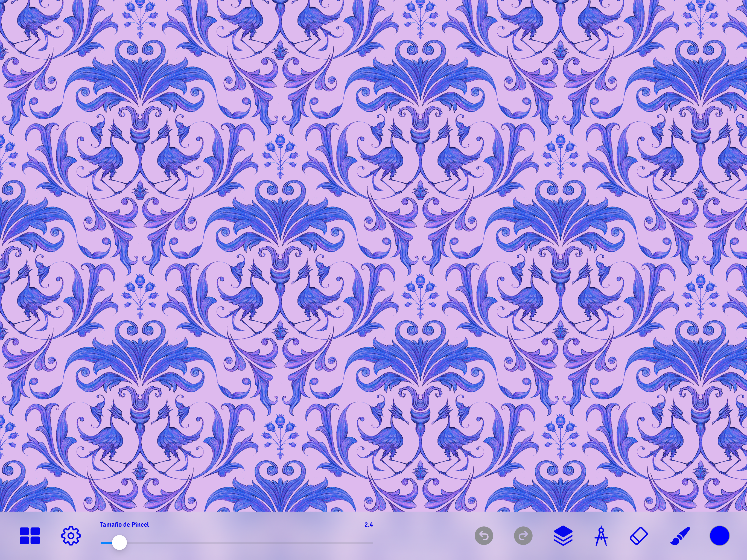This screenshot has width=747, height=560.
Task: Redo the last undone stroke
Action: point(523,536)
